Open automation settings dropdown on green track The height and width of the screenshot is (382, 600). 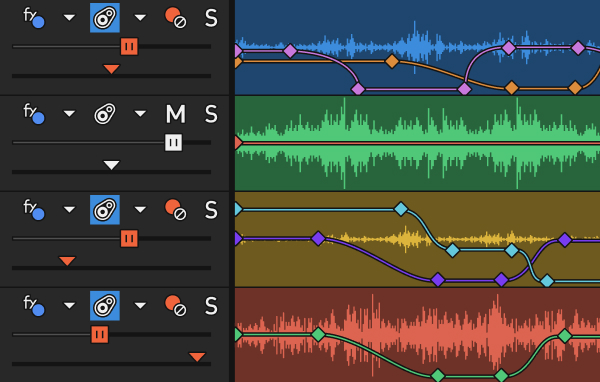pyautogui.click(x=140, y=114)
